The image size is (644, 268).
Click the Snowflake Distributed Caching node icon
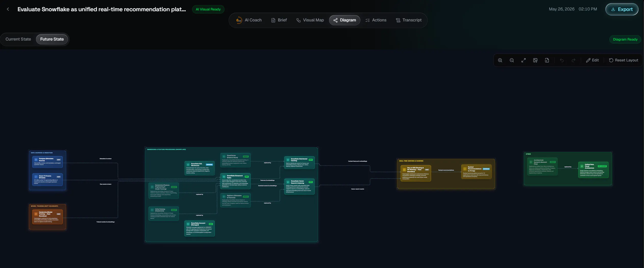click(288, 160)
